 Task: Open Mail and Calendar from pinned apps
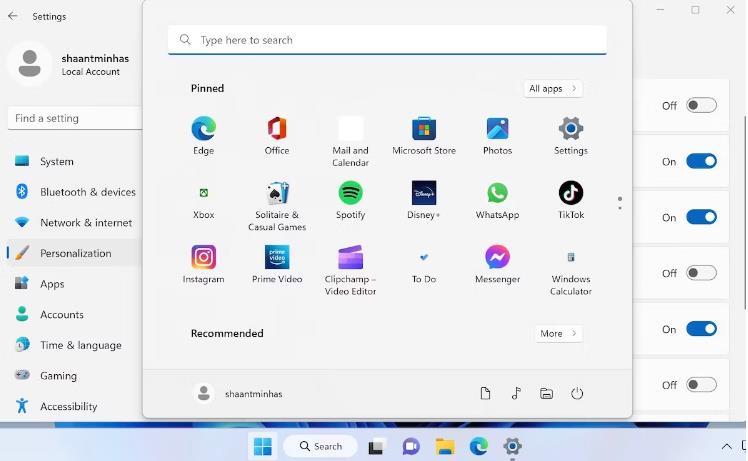tap(350, 141)
